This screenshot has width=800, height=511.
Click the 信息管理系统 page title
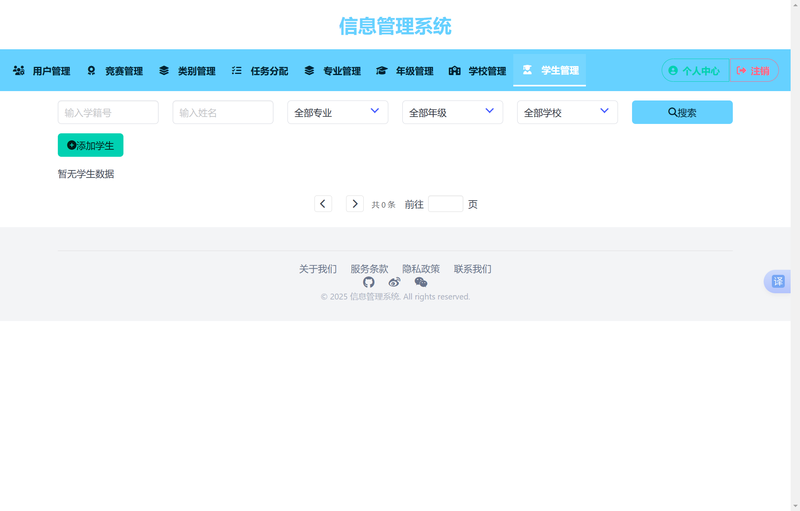point(395,26)
